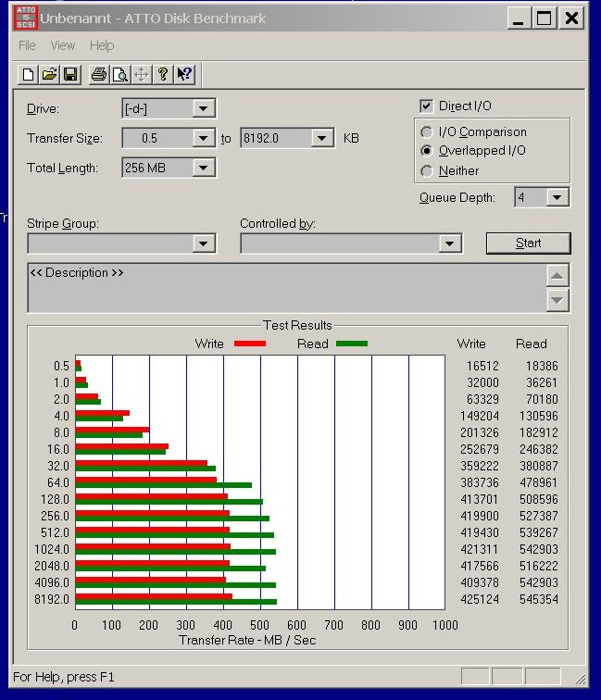This screenshot has height=700, width=601.
Task: Open the Transfer Size start dropdown 0.5
Action: coord(204,138)
